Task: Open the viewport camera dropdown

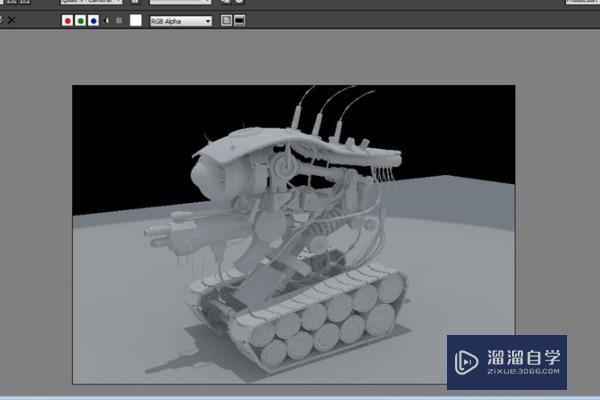Action: [91, 2]
